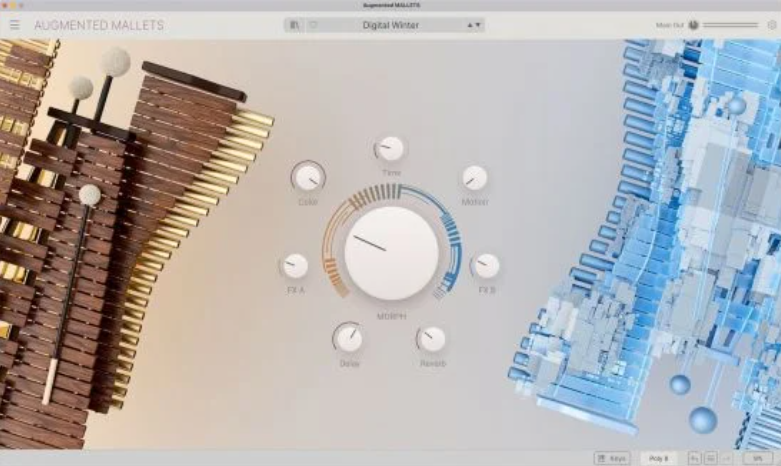Image resolution: width=781 pixels, height=466 pixels.
Task: Click the Delay knob
Action: (349, 339)
